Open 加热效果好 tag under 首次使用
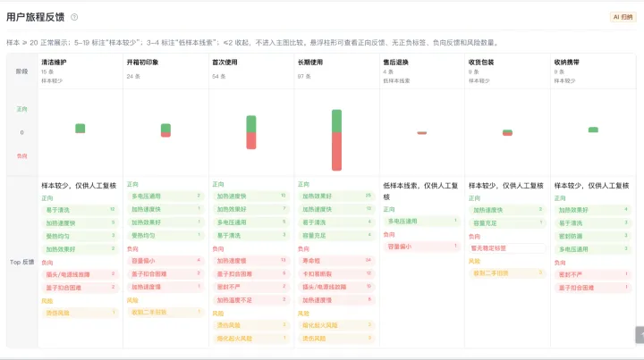 251,209
